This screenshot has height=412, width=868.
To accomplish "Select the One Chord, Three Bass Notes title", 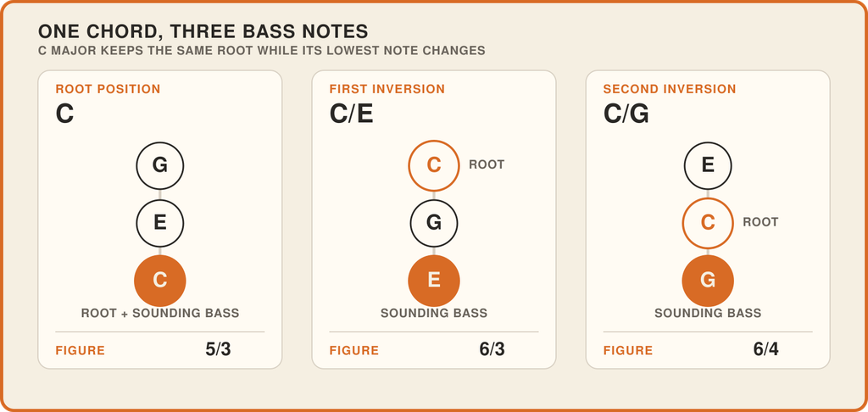I will pyautogui.click(x=203, y=31).
